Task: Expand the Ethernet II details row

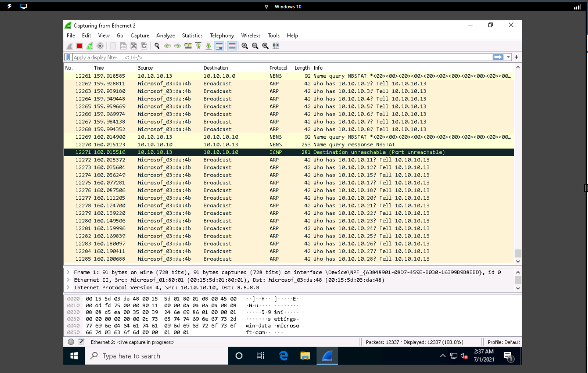Action: [68, 280]
